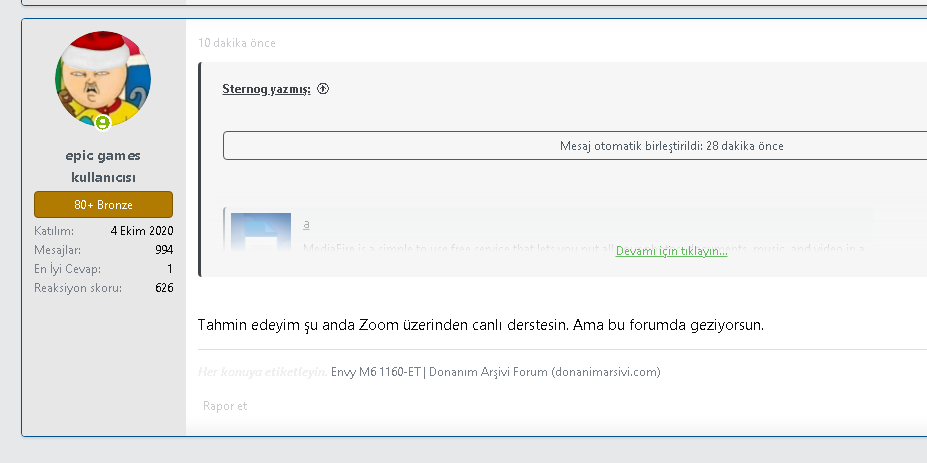The height and width of the screenshot is (463, 927).
Task: Select Mesaj otomatik birleştirildi notice box
Action: (x=575, y=145)
